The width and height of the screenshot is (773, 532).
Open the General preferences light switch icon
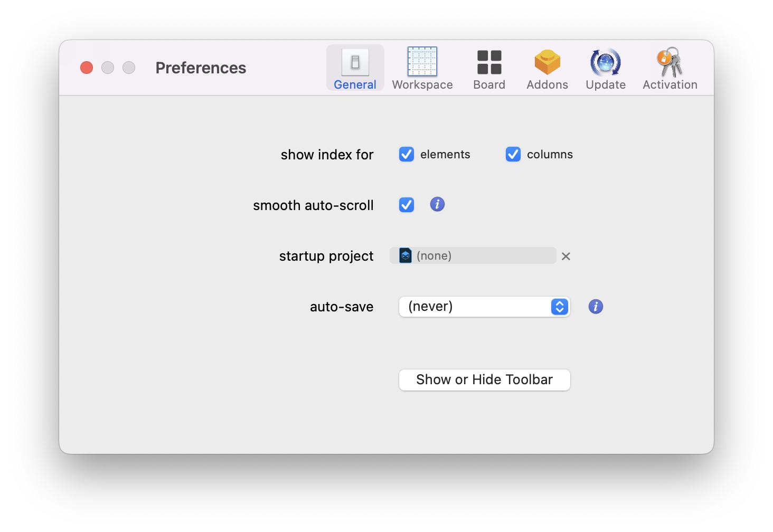tap(355, 63)
